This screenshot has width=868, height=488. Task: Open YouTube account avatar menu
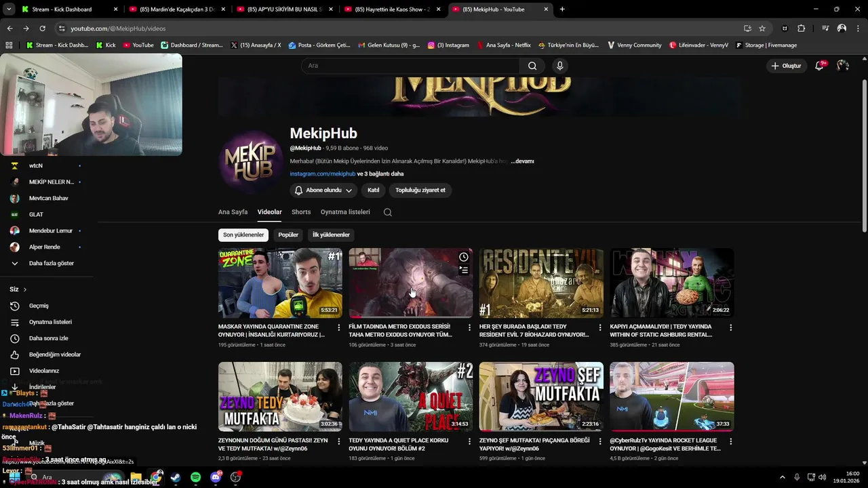click(x=842, y=66)
